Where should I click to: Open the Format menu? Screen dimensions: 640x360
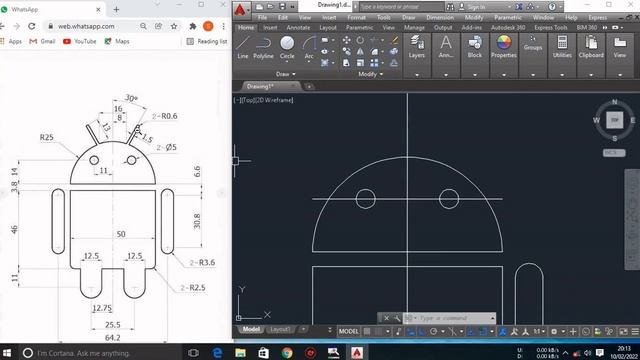[x=356, y=18]
